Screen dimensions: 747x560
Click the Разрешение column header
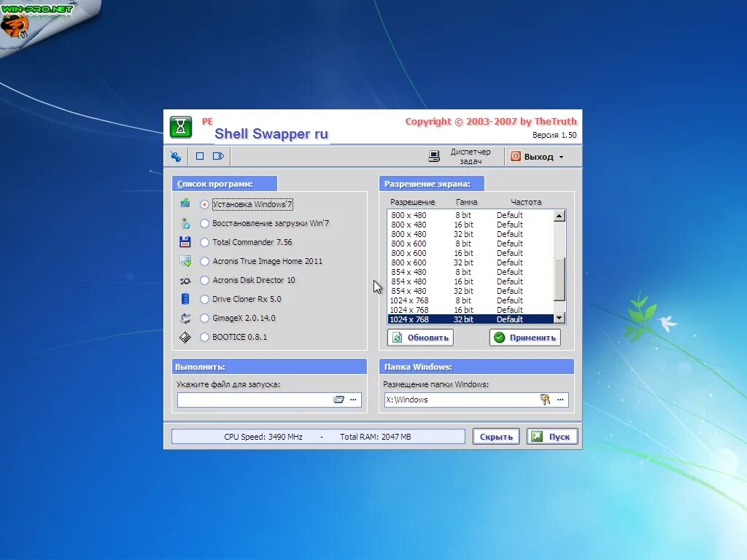tap(413, 203)
